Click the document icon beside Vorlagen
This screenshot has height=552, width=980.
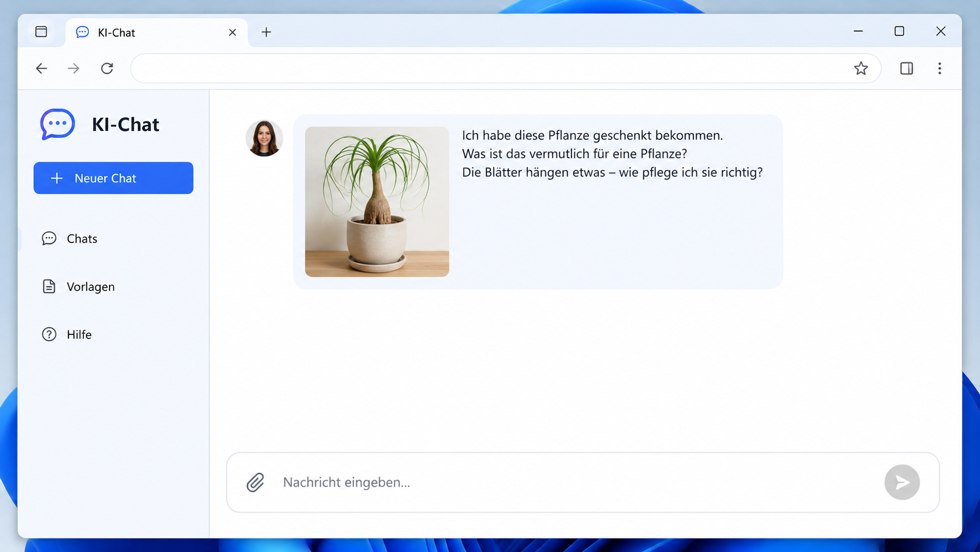click(x=49, y=286)
